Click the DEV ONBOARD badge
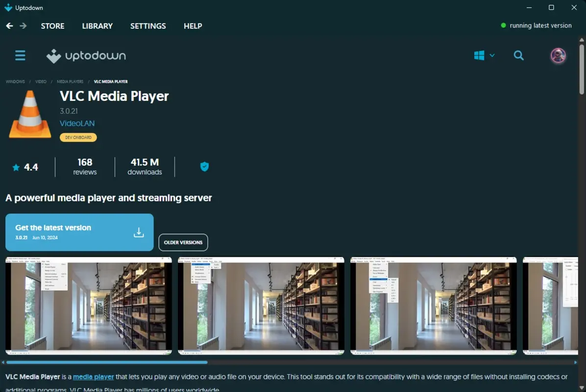This screenshot has width=586, height=392. [78, 137]
